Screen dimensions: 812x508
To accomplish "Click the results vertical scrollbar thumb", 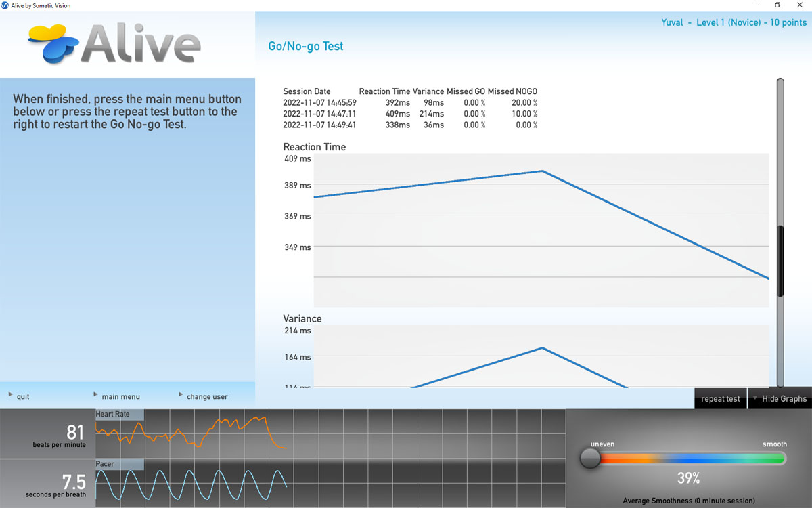I will [780, 261].
